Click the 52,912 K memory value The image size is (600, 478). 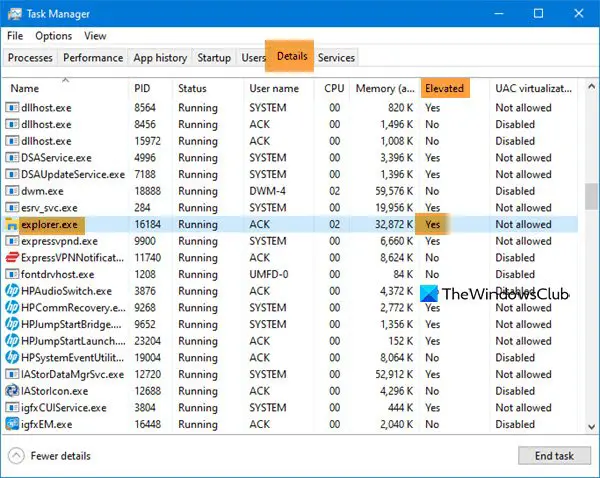(394, 374)
